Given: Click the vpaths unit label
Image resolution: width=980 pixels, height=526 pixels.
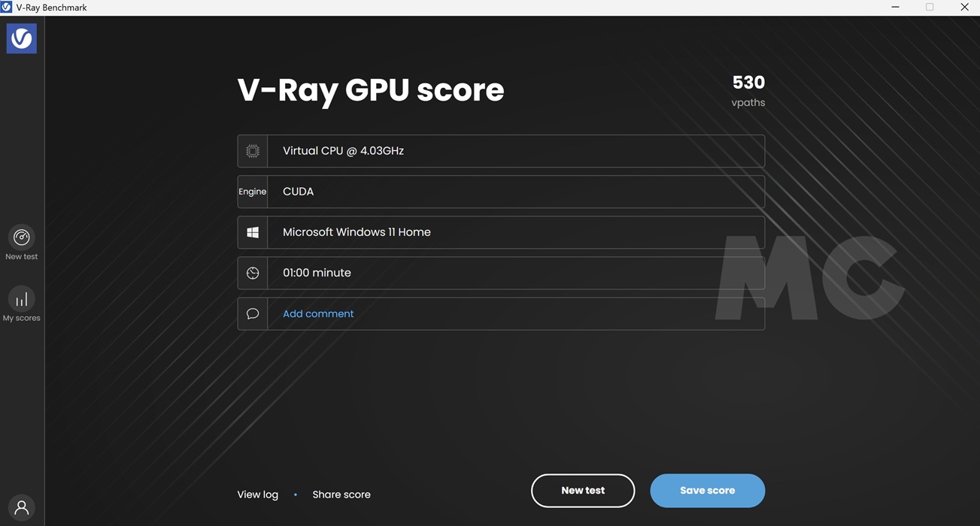Looking at the screenshot, I should pyautogui.click(x=748, y=103).
